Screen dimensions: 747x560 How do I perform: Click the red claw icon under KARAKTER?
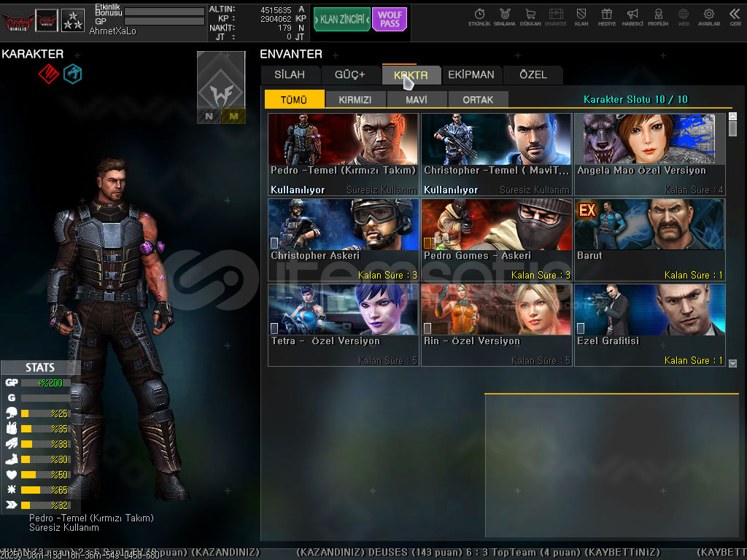pyautogui.click(x=49, y=74)
